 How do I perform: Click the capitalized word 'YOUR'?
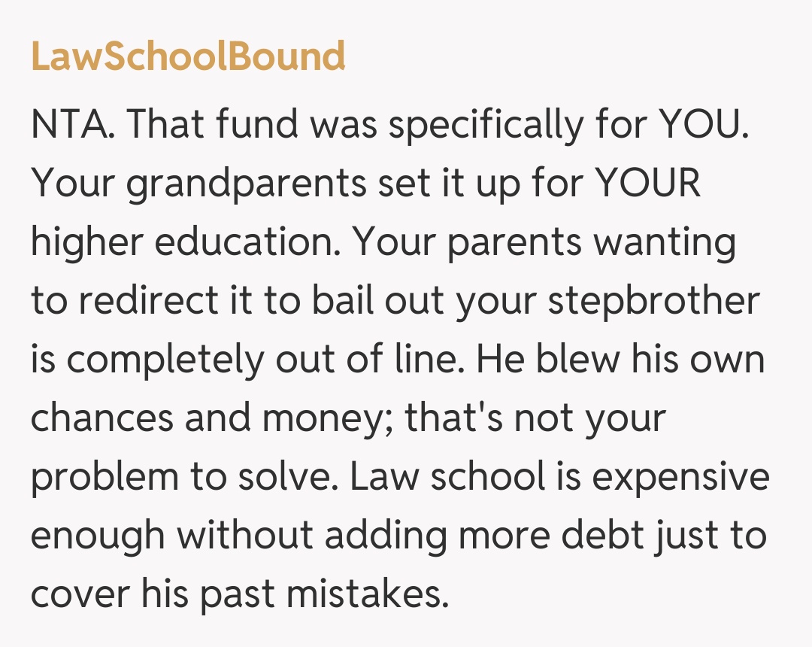click(x=647, y=184)
